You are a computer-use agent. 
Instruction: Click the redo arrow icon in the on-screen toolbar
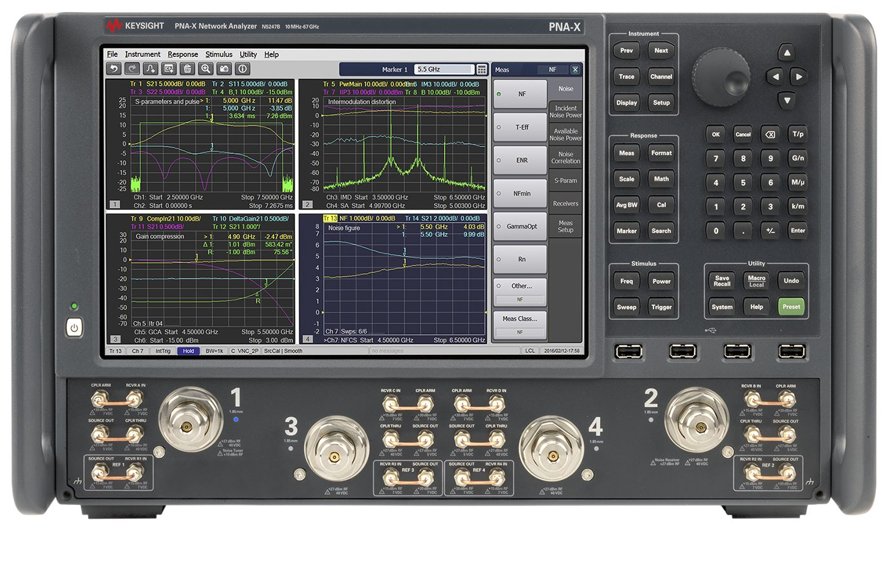pyautogui.click(x=132, y=69)
